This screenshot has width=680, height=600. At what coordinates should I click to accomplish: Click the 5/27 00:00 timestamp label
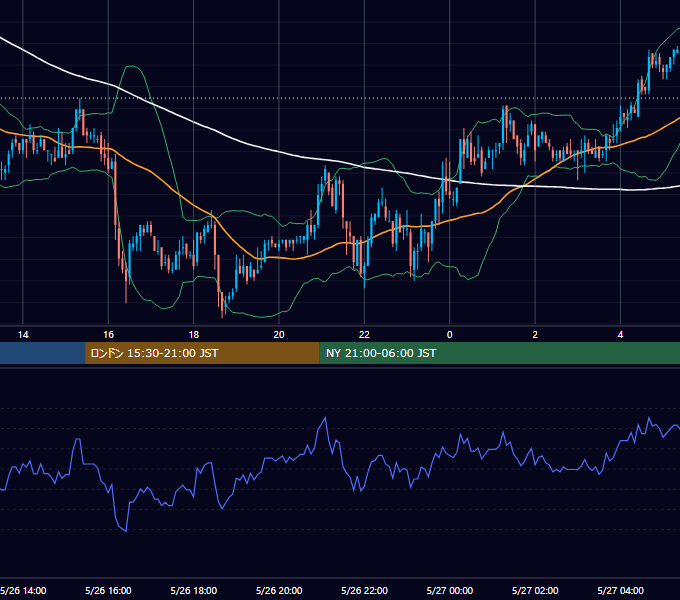(450, 590)
